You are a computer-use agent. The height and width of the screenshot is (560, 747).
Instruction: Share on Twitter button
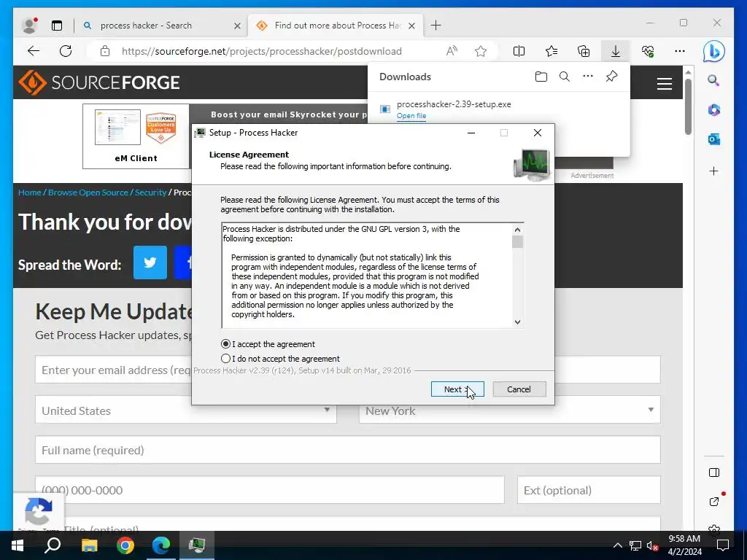[150, 262]
